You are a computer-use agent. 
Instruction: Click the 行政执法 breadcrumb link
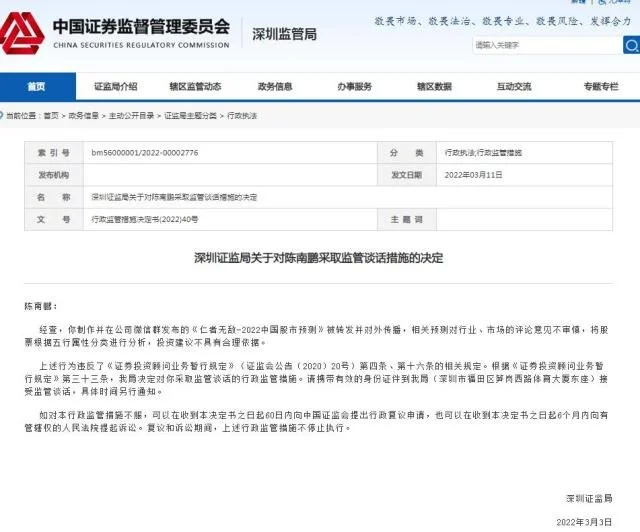click(242, 116)
